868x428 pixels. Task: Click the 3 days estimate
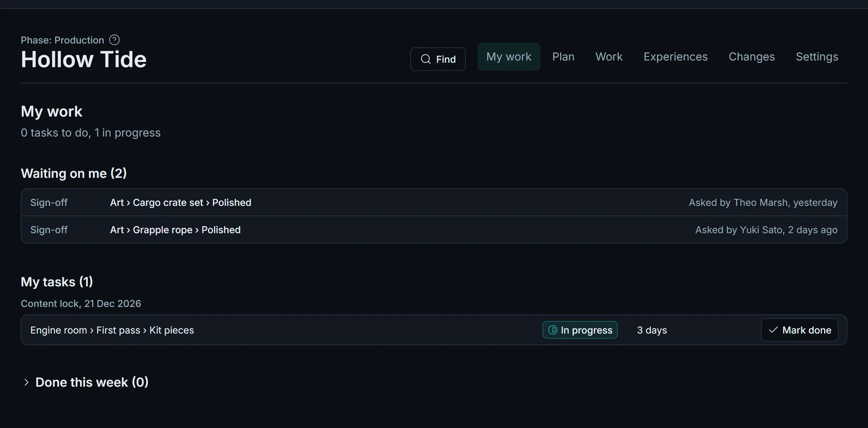(x=652, y=330)
